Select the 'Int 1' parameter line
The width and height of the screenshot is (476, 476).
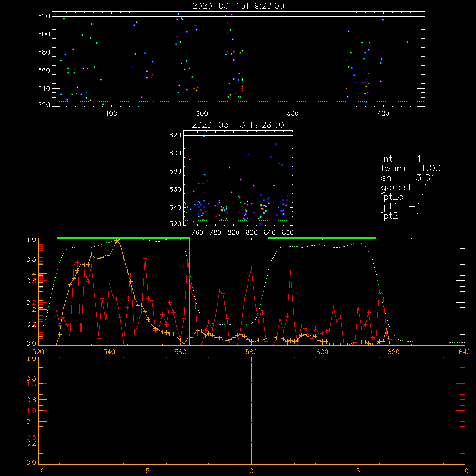pyautogui.click(x=401, y=159)
